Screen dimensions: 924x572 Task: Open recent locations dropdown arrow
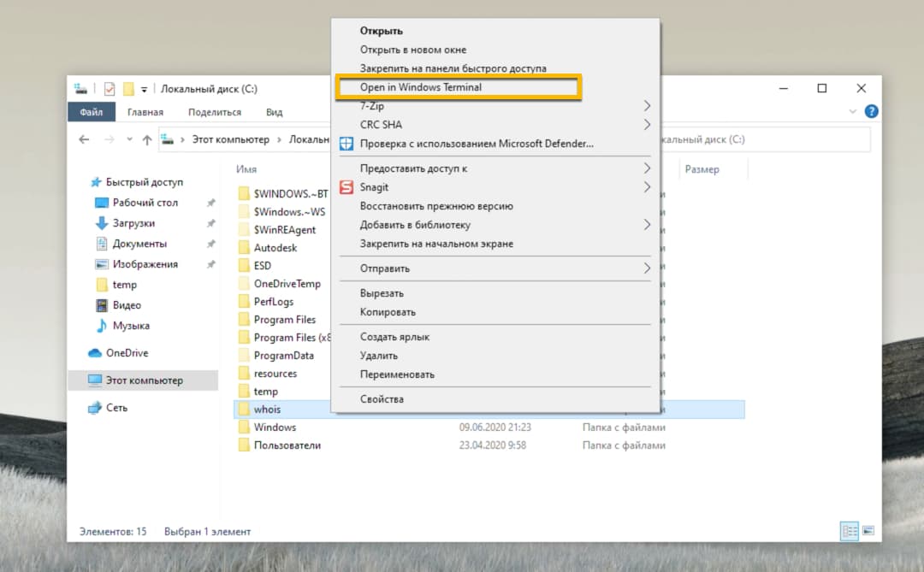click(130, 139)
